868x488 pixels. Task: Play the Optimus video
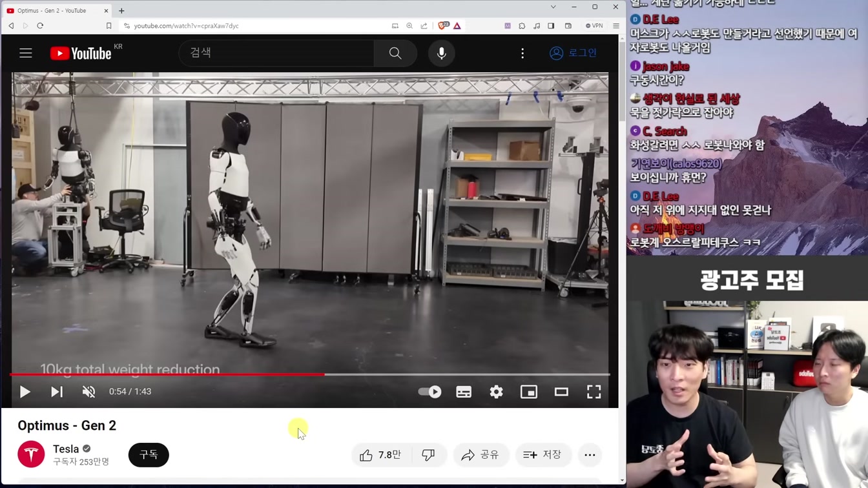coord(25,392)
